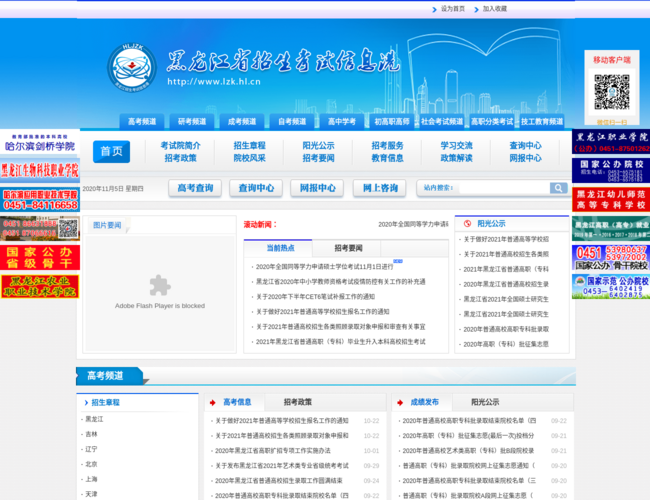Click arrow icon beside 加入收藏
Image resolution: width=650 pixels, height=500 pixels.
pos(476,9)
